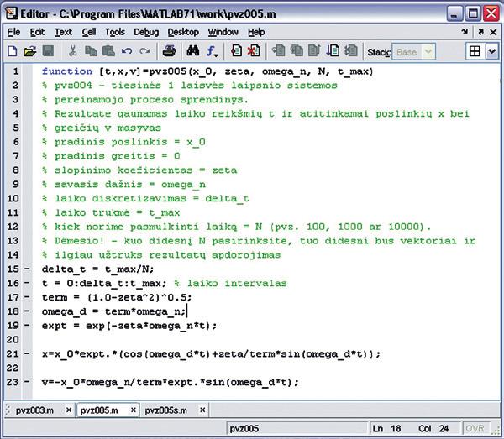Viewport: 504px width, 439px height.
Task: Click the comment '% laiko intervalas'
Action: (x=230, y=283)
